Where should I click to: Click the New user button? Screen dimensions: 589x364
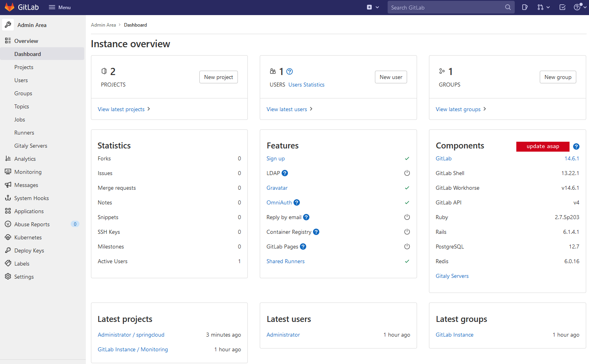pyautogui.click(x=391, y=77)
